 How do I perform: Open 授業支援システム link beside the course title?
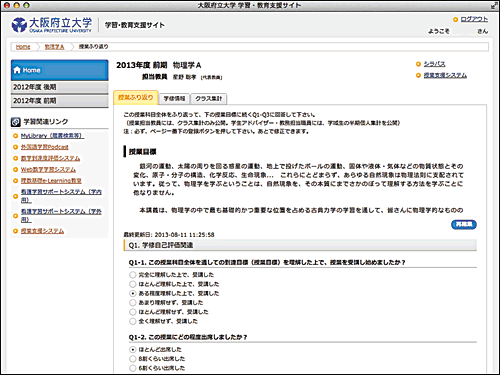pos(445,75)
